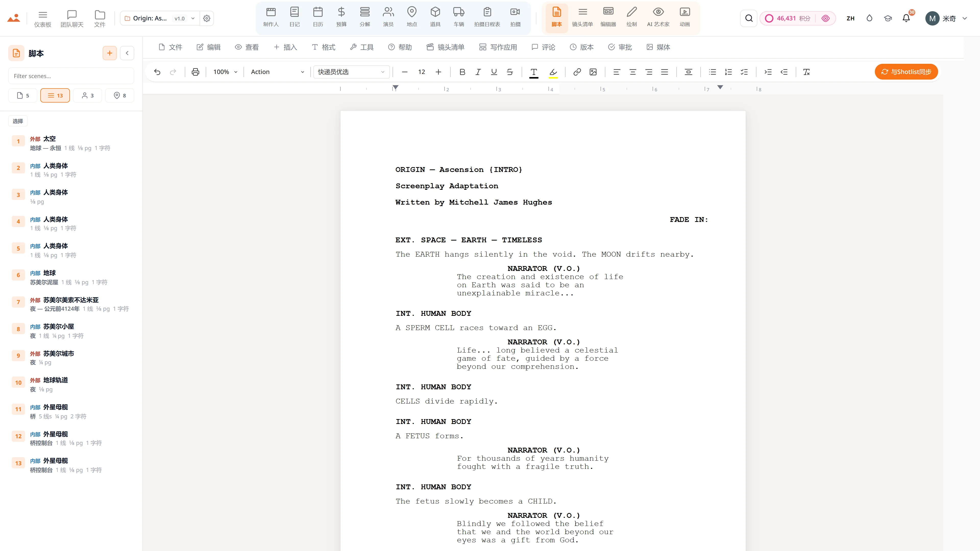Open the 动画 animation module
Screen dimensions: 980x551
(x=685, y=18)
